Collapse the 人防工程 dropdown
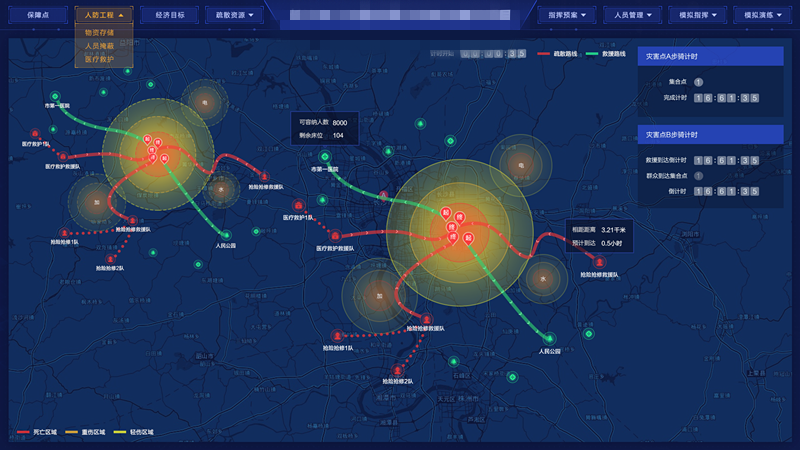800x450 pixels. coord(104,15)
